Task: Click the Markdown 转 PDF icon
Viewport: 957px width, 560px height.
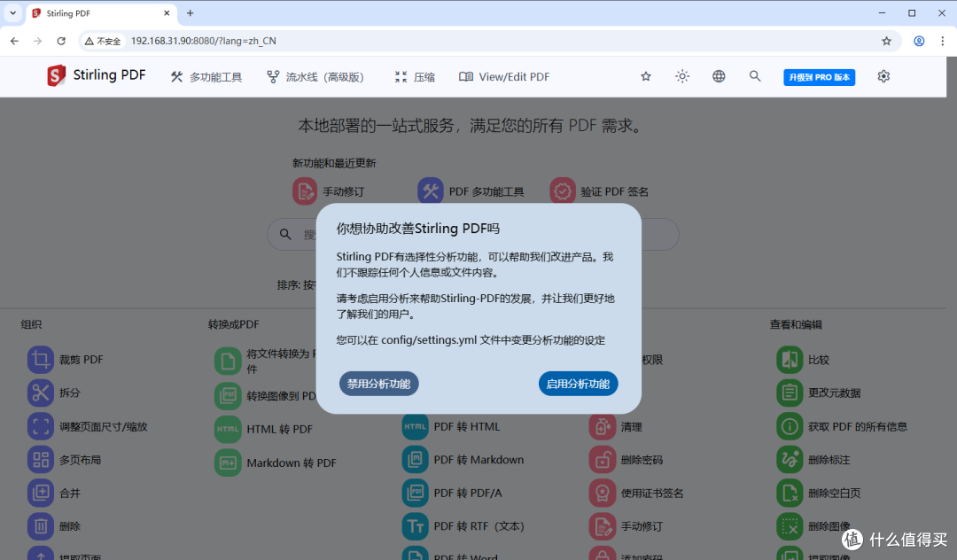Action: click(228, 463)
